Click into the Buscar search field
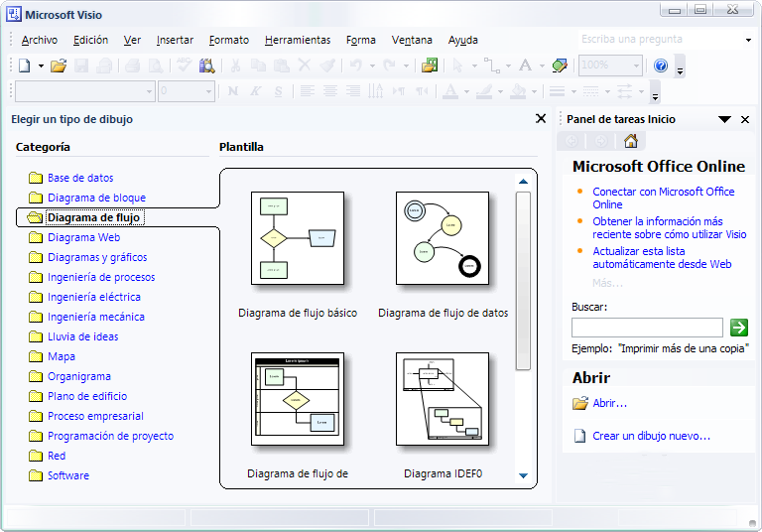 point(647,328)
